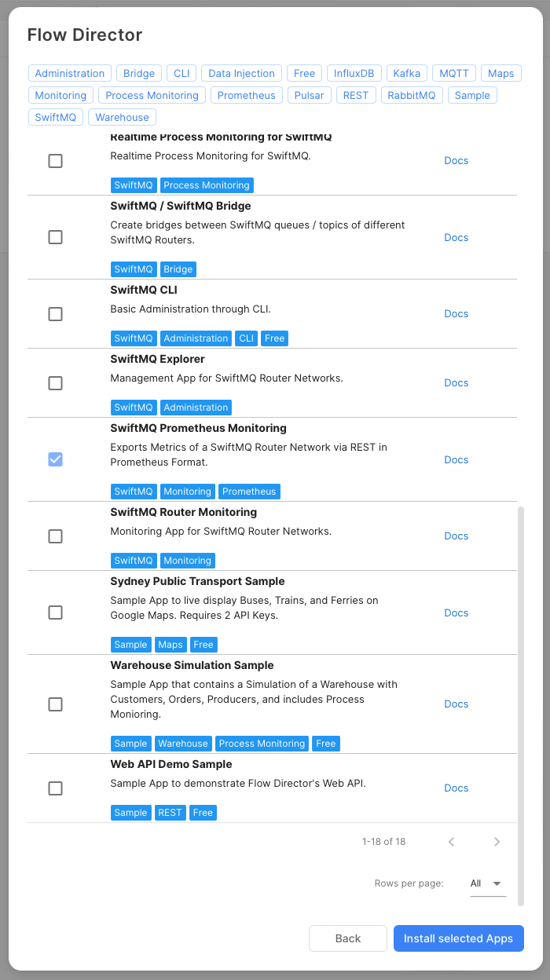Click the Docs link for SwiftMQ / SwiftMQ Bridge
Viewport: 550px width, 980px height.
tap(456, 238)
